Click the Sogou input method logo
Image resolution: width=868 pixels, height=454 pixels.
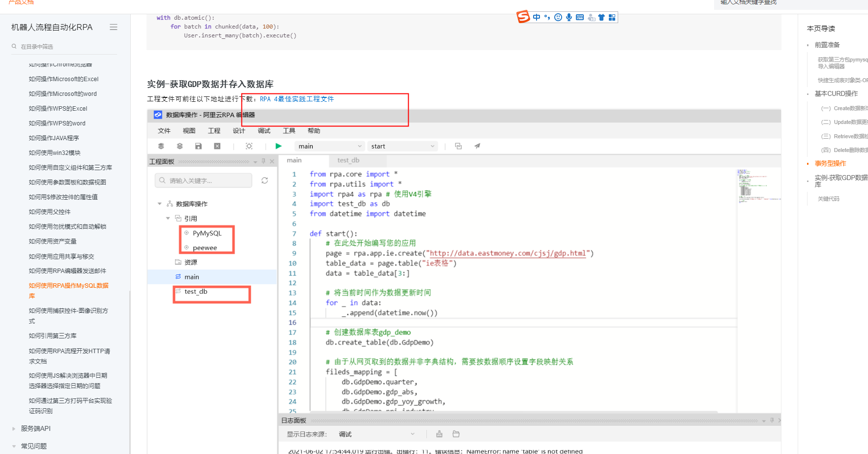[x=523, y=17]
